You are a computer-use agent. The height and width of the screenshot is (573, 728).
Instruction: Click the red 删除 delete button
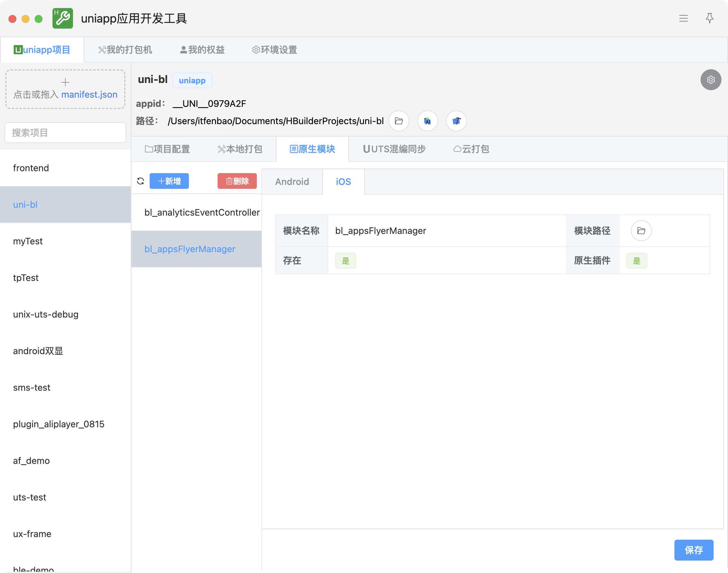click(x=237, y=181)
